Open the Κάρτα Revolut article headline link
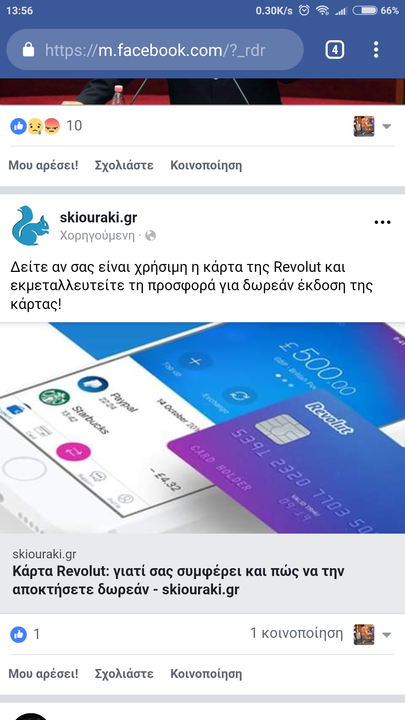This screenshot has height=720, width=405. pos(178,580)
